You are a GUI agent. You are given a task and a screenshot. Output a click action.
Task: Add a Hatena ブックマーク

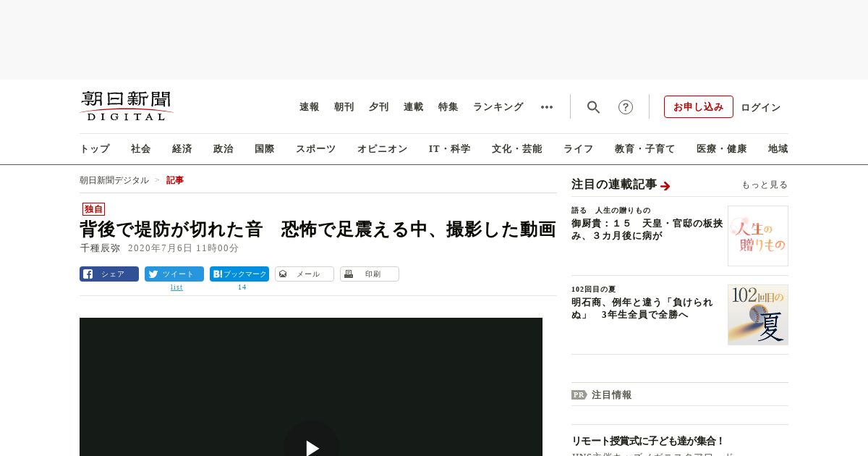(239, 274)
